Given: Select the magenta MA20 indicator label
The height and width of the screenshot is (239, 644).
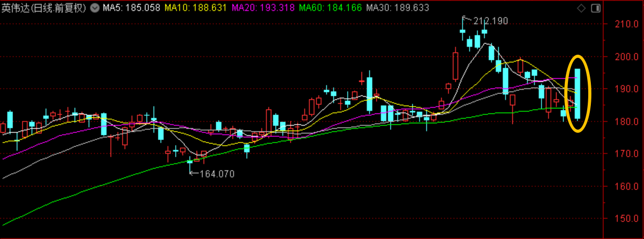Looking at the screenshot, I should [x=263, y=8].
